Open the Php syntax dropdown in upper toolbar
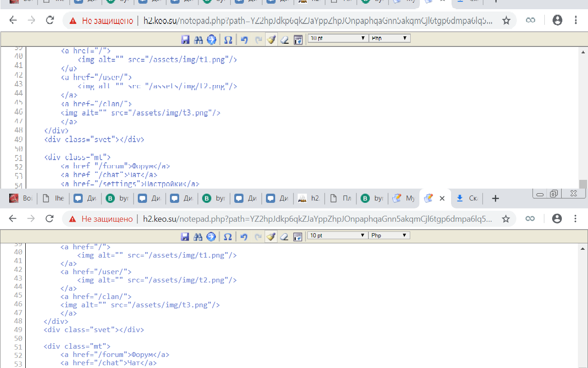 [x=389, y=39]
